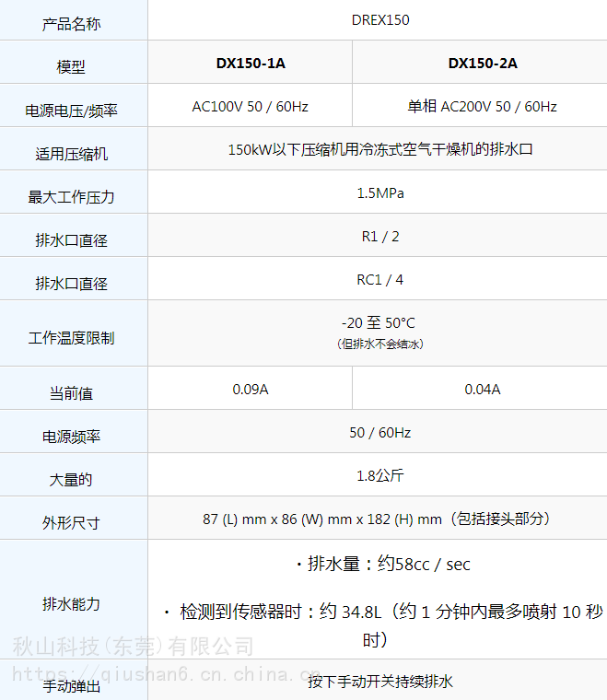Click the DREX150 product name value
This screenshot has height=700, width=607.
pos(380,20)
